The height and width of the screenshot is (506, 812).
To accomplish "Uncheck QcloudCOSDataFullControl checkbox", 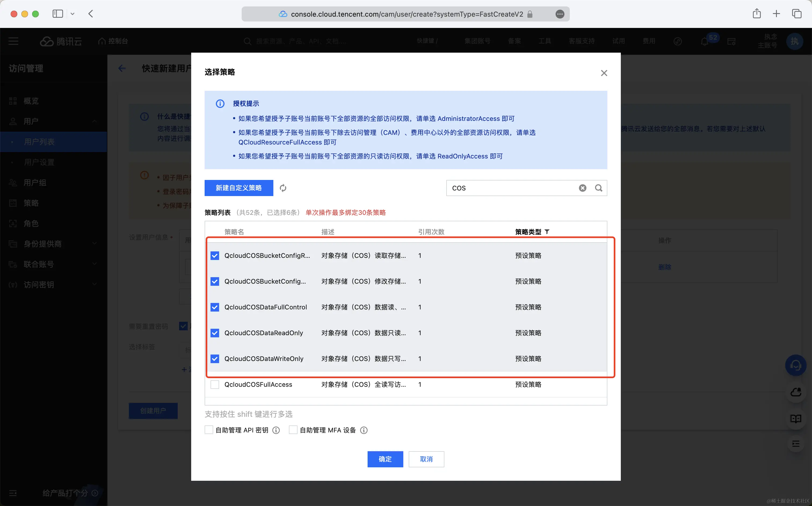I will tap(215, 307).
